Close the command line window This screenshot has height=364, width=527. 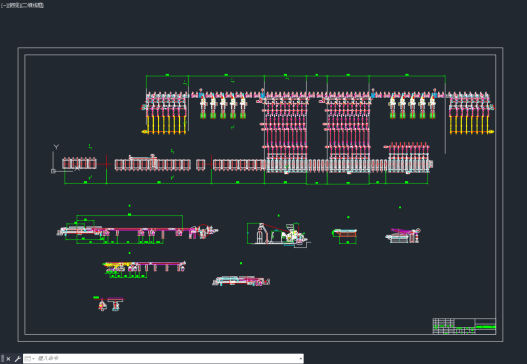point(8,359)
